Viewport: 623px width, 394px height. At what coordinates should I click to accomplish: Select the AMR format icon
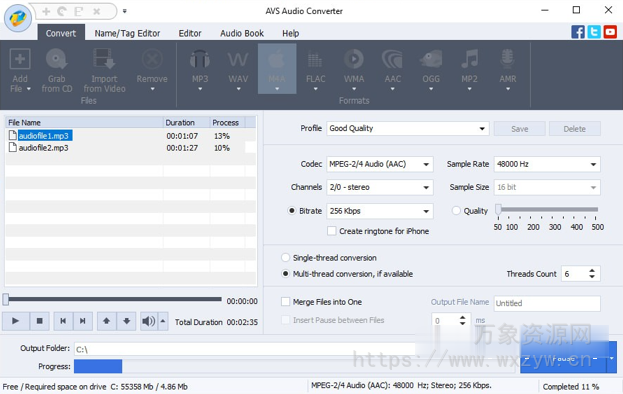[x=508, y=60]
